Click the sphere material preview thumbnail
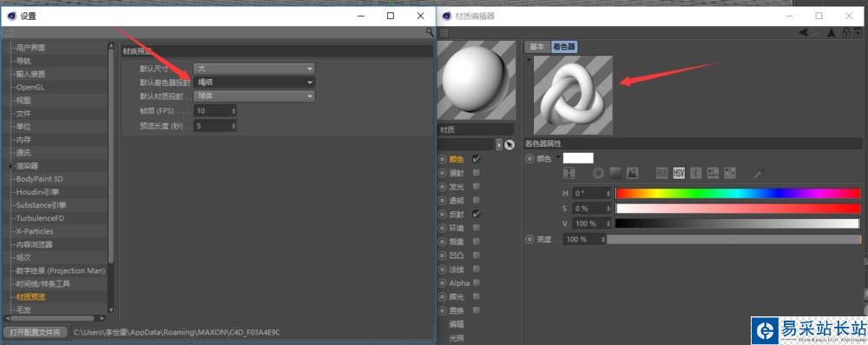This screenshot has width=868, height=345. 477,81
